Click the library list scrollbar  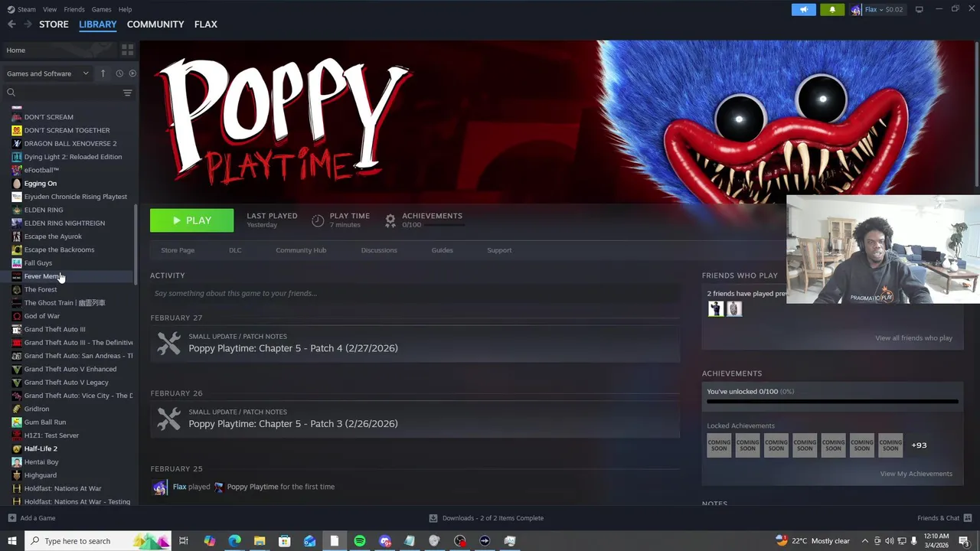coord(136,245)
